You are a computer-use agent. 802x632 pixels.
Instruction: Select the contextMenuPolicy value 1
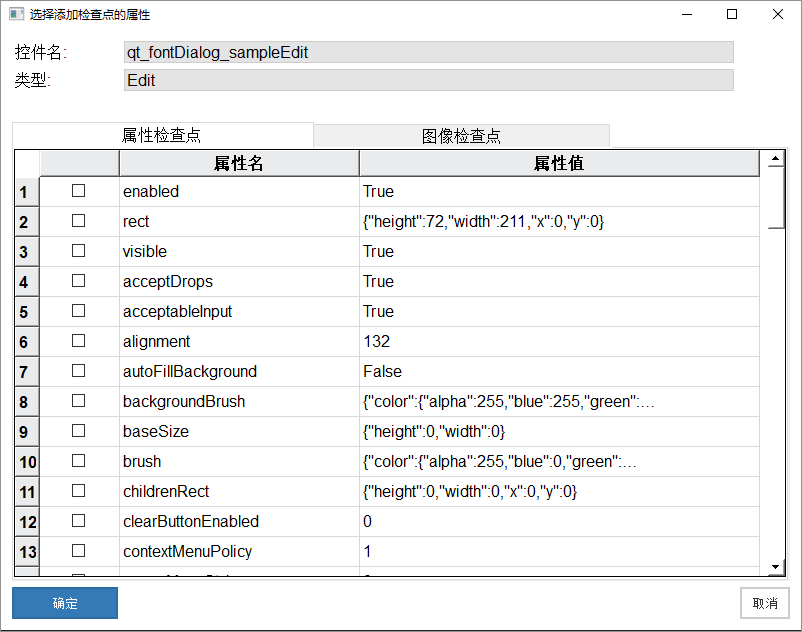[559, 551]
